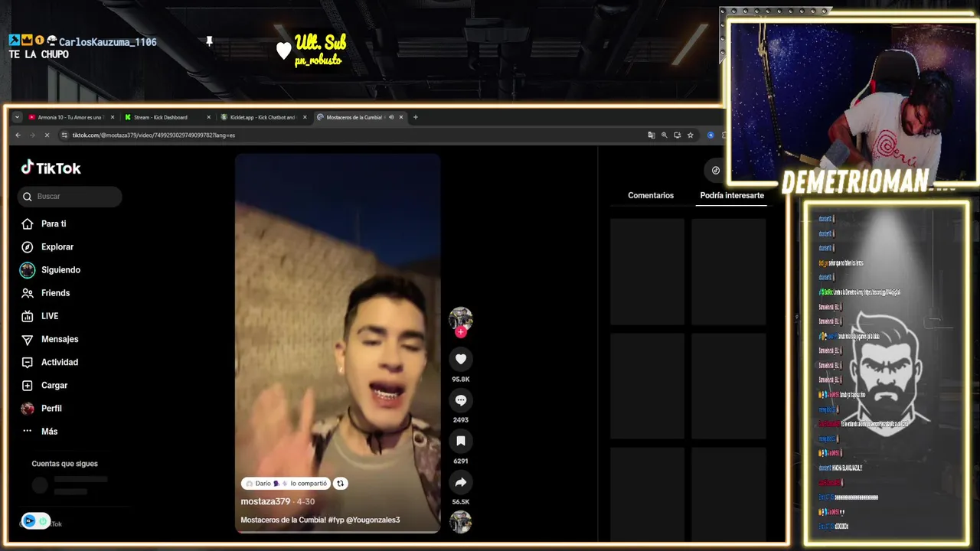Mute the Mostaceros tab audio icon
This screenshot has height=551, width=980.
pyautogui.click(x=391, y=117)
